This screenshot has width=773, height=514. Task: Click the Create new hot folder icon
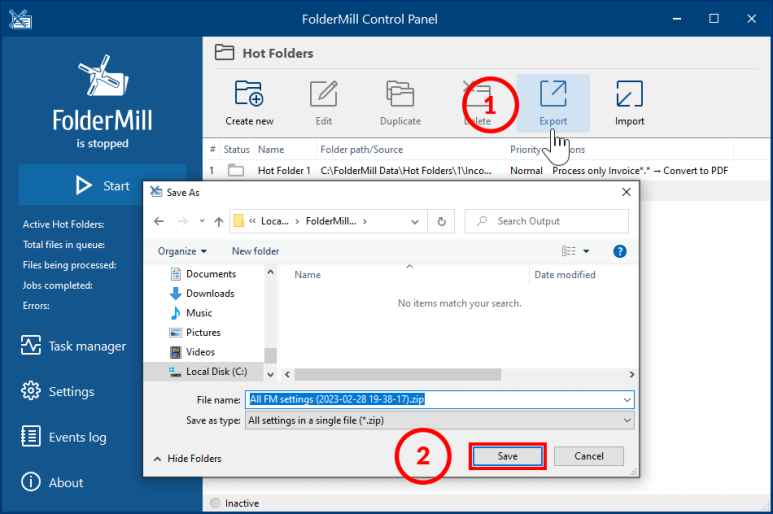249,95
